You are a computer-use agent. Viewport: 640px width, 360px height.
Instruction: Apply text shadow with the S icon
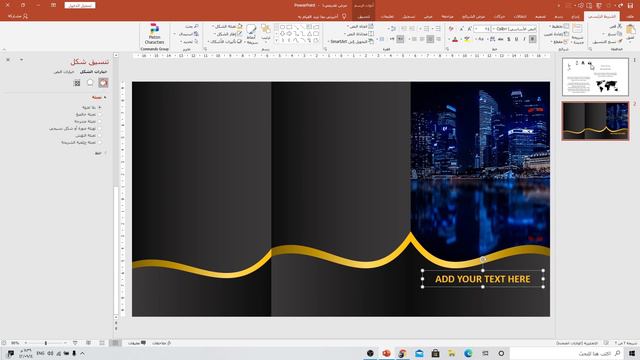[509, 39]
